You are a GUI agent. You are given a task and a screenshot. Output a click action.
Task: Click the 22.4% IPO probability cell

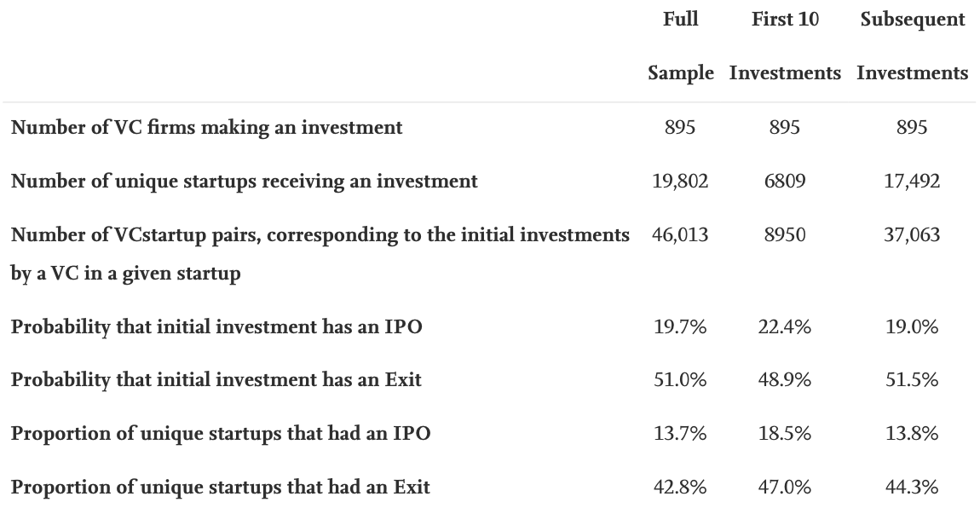point(785,327)
